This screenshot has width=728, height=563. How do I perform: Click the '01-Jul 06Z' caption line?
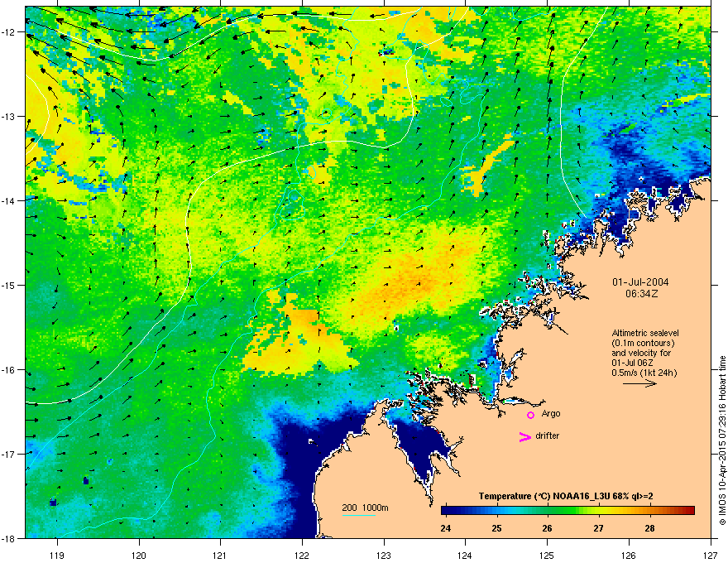pyautogui.click(x=632, y=363)
